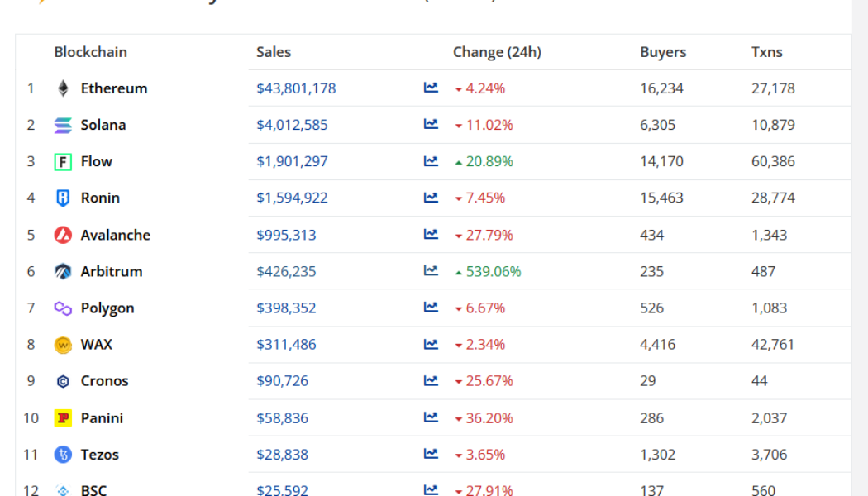Click the Buyers column header
Screen dimensions: 868x496
(662, 51)
